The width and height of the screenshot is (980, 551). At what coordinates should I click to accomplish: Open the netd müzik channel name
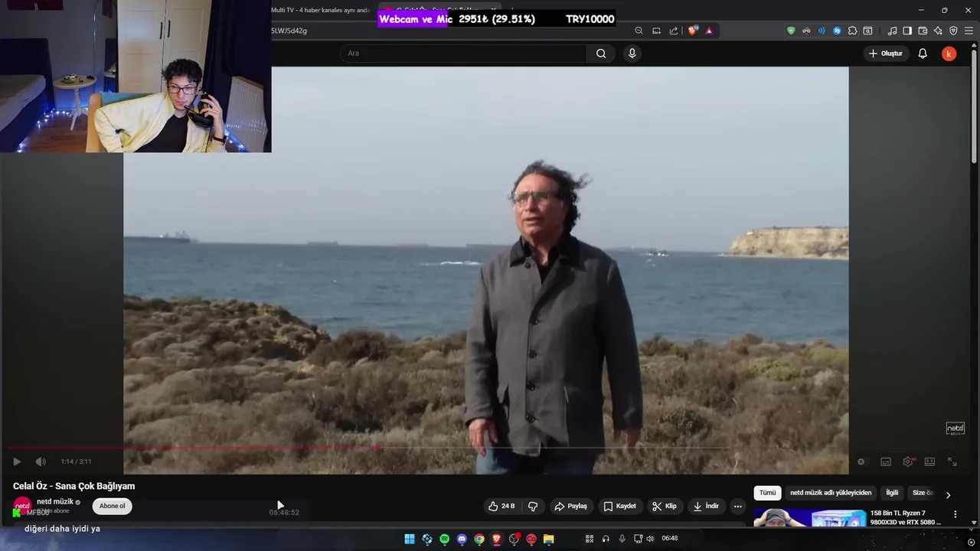55,502
